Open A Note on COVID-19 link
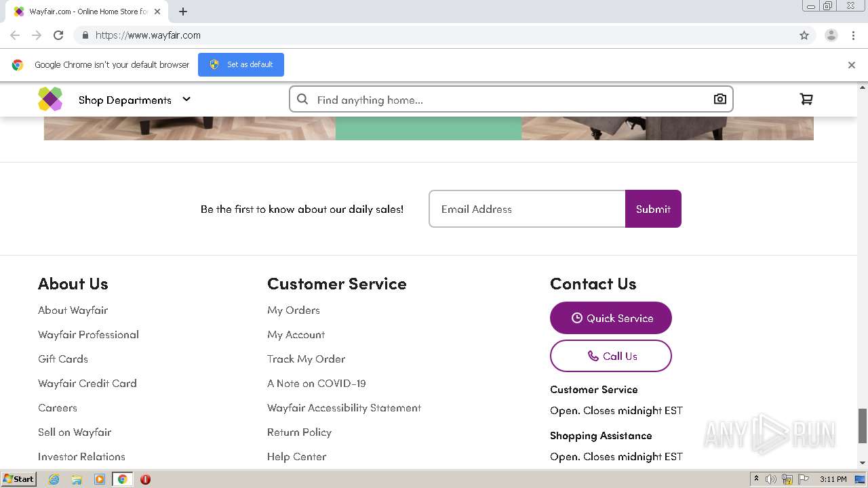 (317, 384)
